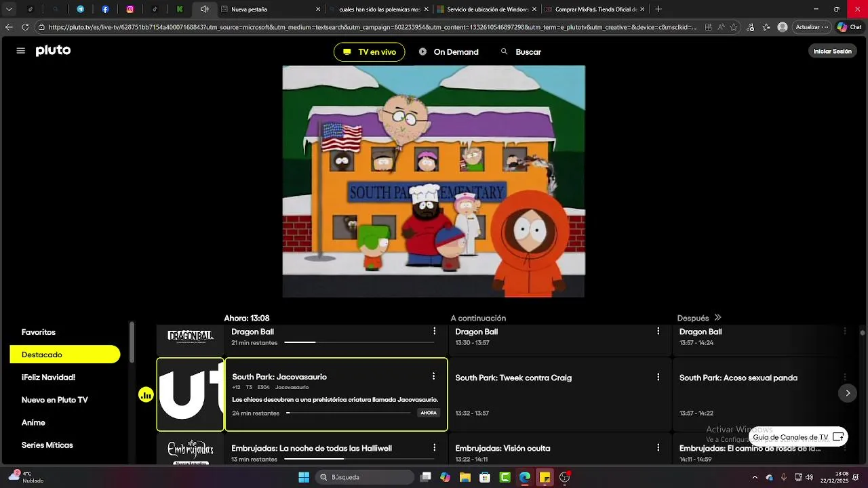Open Sticky Notes from taskbar
The width and height of the screenshot is (868, 488).
pos(545,477)
